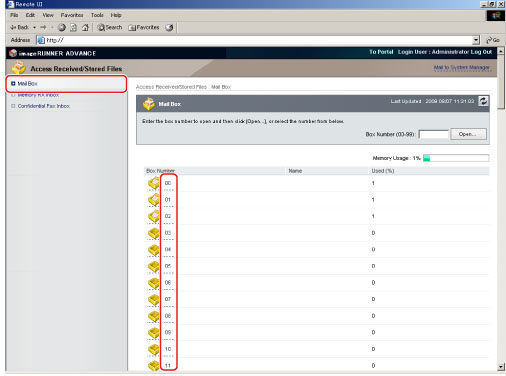Click the yellow box icon for box 03
This screenshot has height=376, width=506.
pyautogui.click(x=154, y=233)
